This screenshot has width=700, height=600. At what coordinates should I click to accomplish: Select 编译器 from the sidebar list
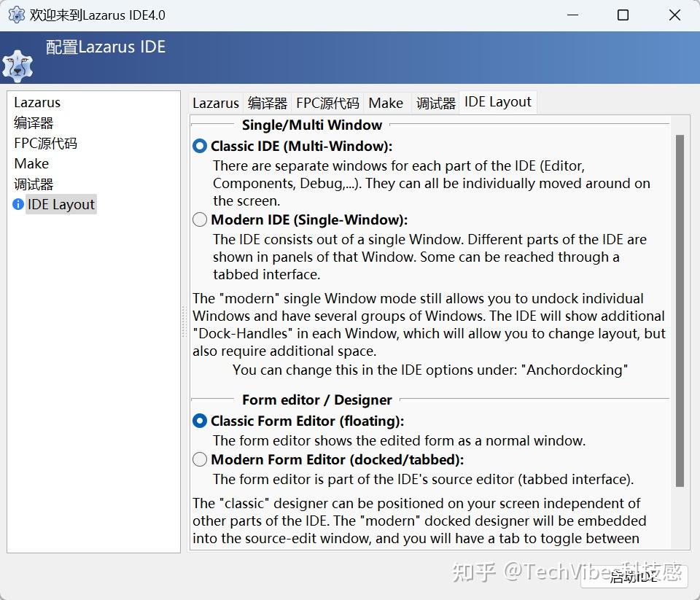tap(34, 122)
